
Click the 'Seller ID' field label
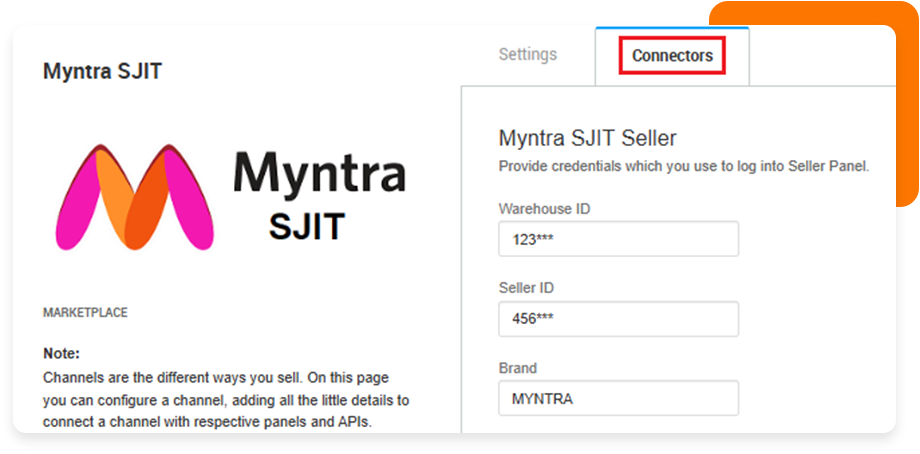point(526,289)
